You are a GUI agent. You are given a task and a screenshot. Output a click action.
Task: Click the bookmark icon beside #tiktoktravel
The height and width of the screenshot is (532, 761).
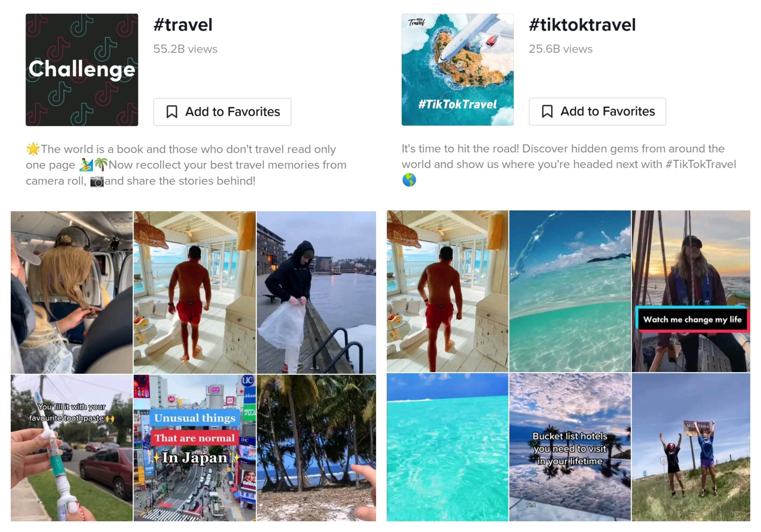547,111
